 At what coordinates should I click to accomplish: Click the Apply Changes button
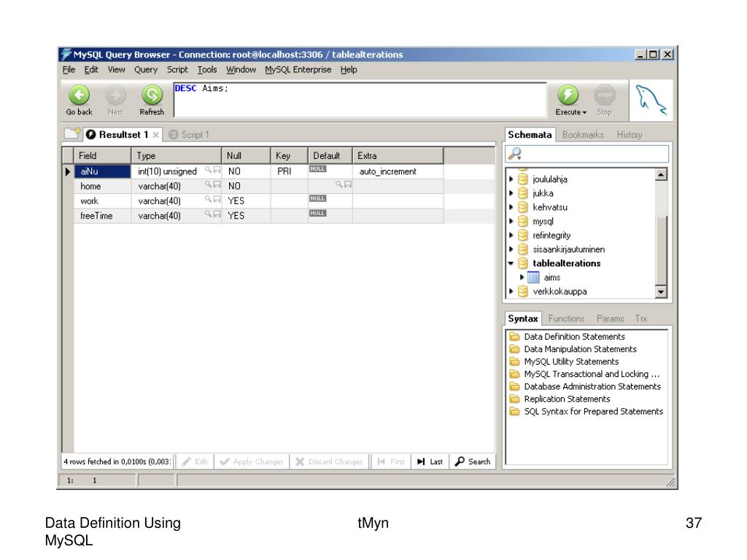(x=252, y=462)
